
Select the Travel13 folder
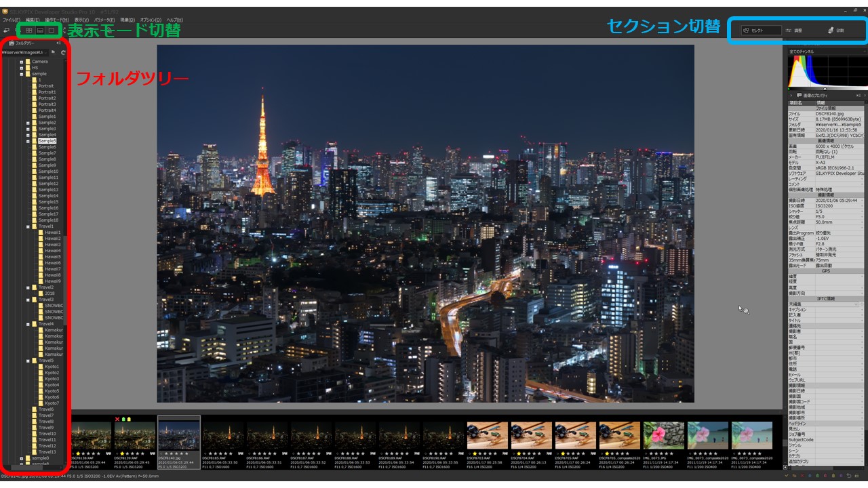click(47, 452)
